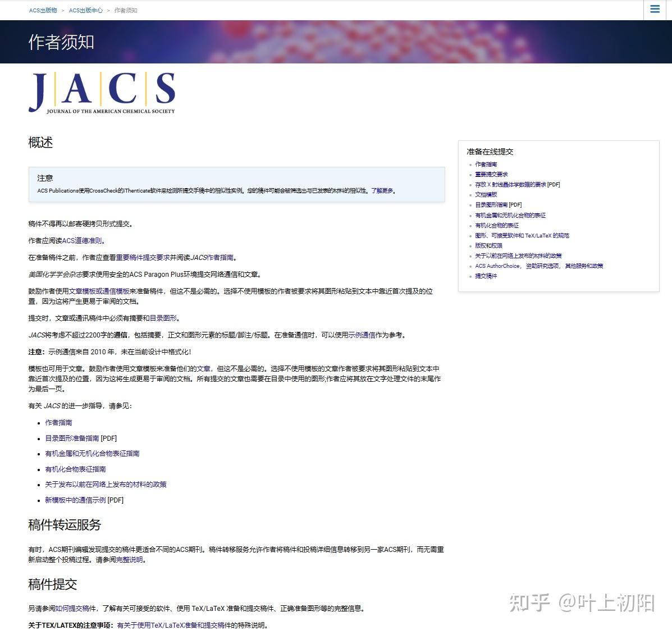Open 关于发布以前在网络上发布的材料的政策 link

[x=106, y=485]
